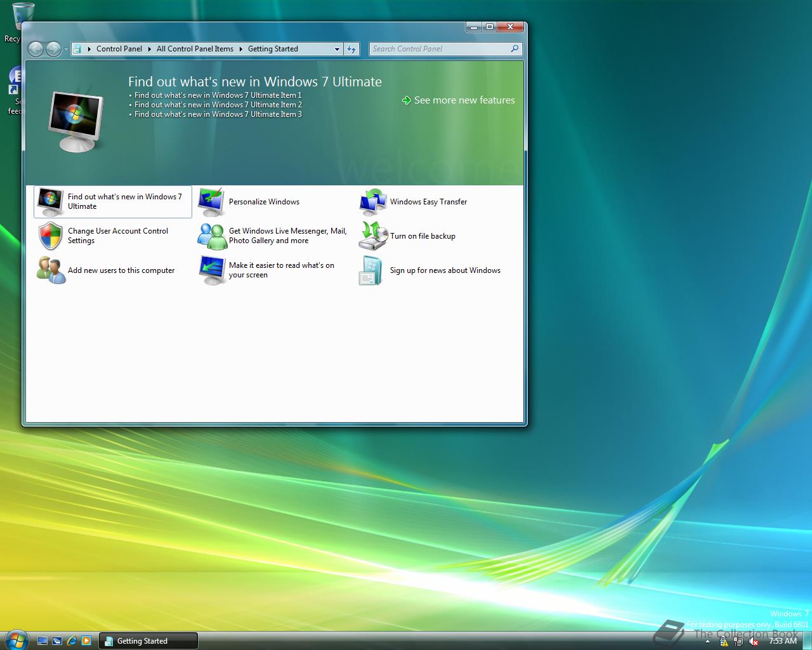
Task: Click banner text ending in Item 3
Action: coord(218,114)
